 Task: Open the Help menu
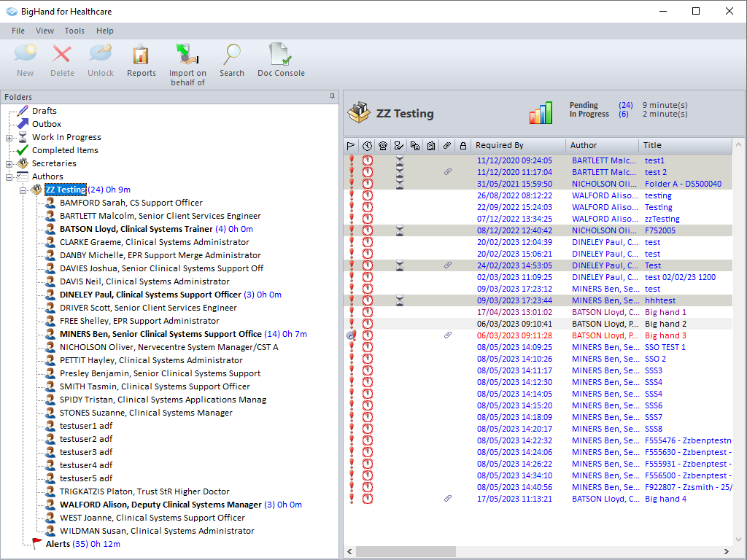105,31
